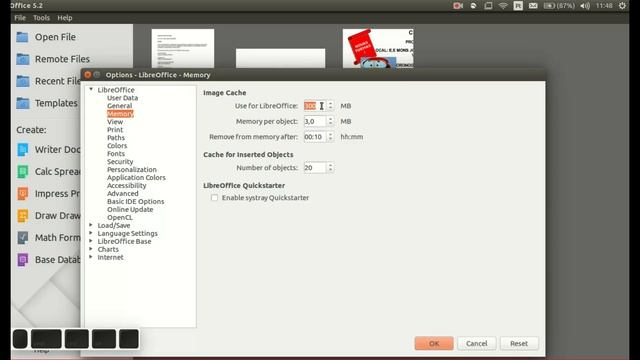Click Remove from memory after spinner arrows
The height and width of the screenshot is (360, 640).
[330, 137]
